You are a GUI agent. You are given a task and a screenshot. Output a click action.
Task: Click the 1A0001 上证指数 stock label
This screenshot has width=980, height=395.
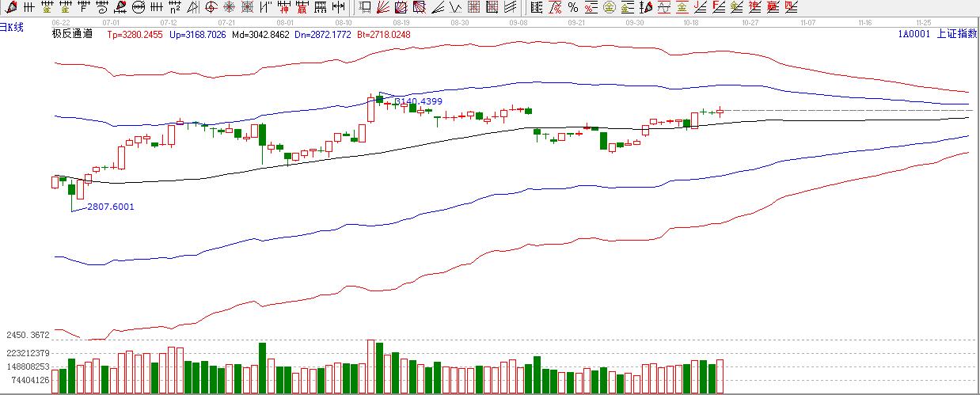click(936, 34)
